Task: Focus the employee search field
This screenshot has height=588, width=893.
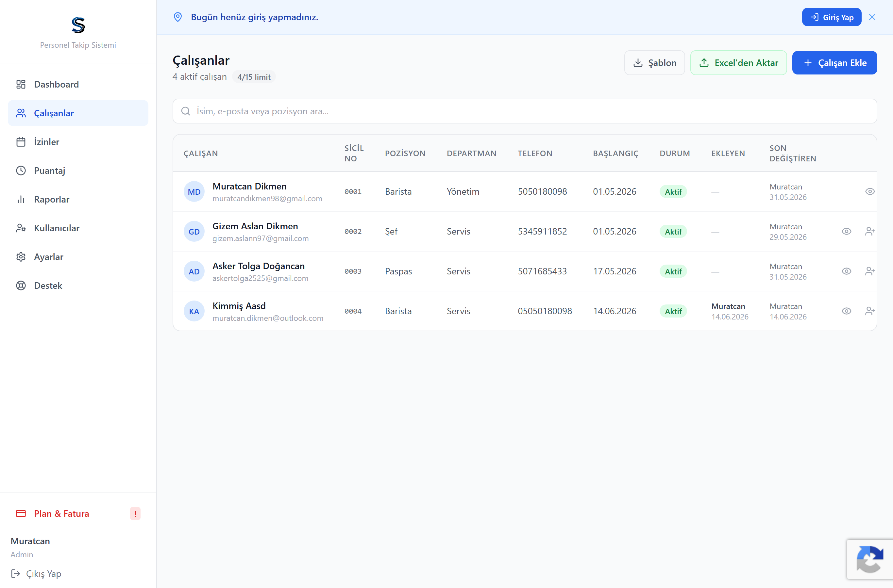Action: point(525,111)
